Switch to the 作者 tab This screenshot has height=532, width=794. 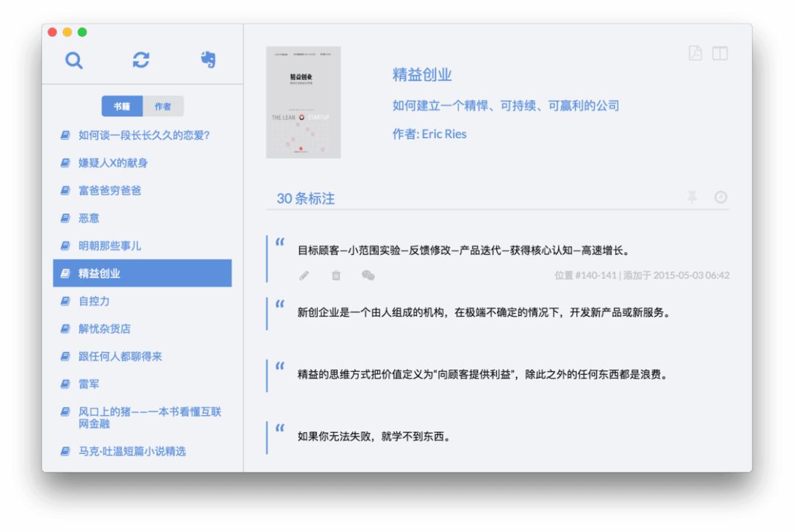(x=163, y=107)
